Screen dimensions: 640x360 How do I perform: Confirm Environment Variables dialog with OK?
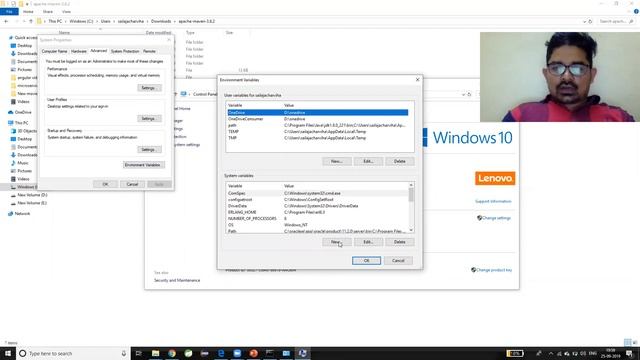coord(366,260)
